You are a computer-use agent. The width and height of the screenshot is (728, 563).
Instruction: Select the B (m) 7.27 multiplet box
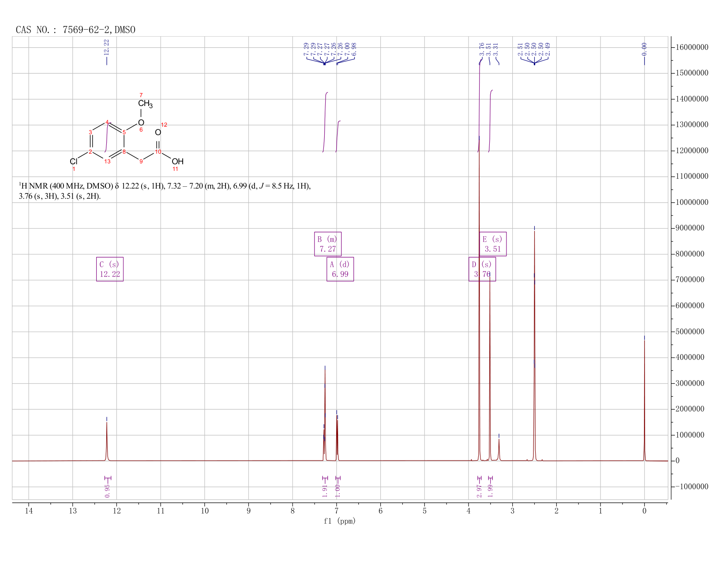pos(328,244)
